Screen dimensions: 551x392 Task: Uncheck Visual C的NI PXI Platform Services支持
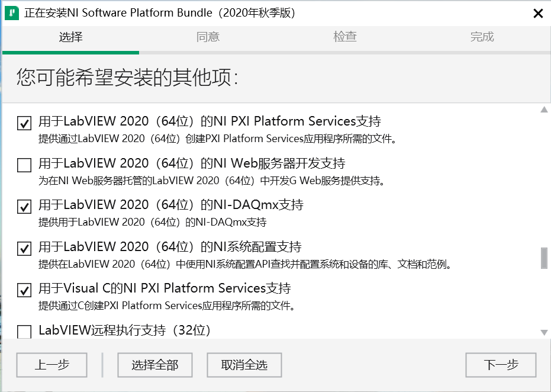click(24, 290)
